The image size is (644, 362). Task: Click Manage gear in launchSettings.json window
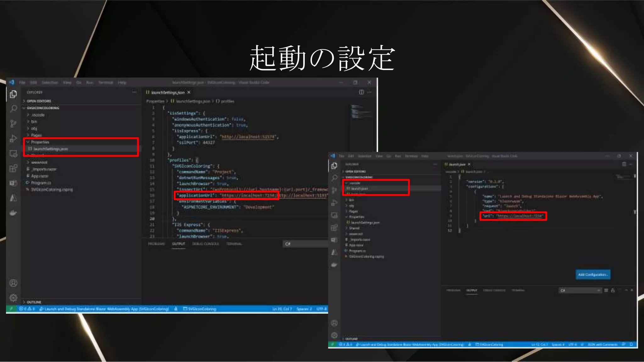coord(13,297)
